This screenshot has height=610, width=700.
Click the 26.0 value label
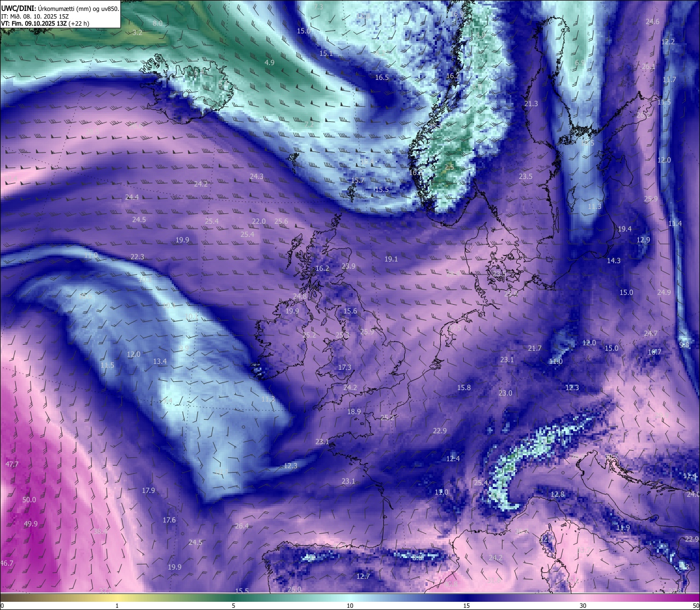[x=294, y=590]
